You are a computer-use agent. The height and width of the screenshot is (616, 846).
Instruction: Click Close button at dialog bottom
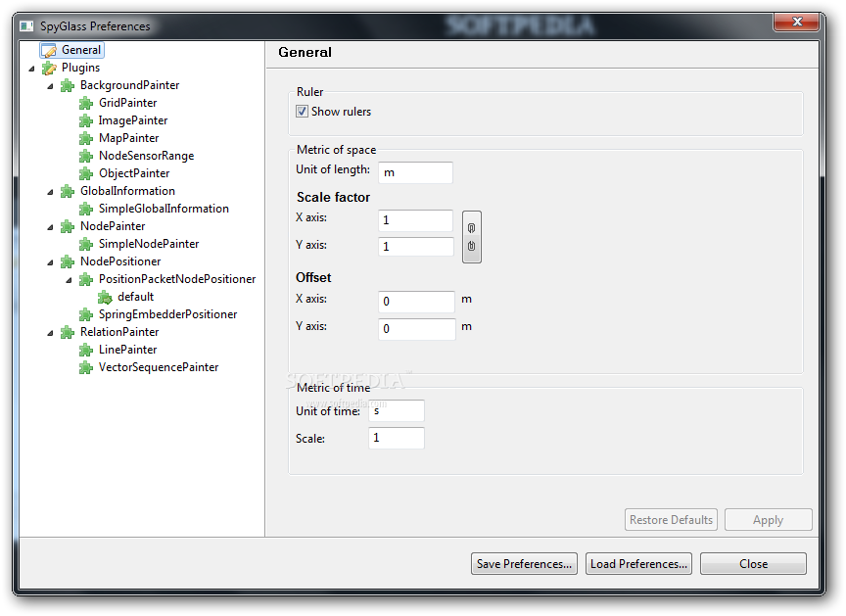click(753, 564)
